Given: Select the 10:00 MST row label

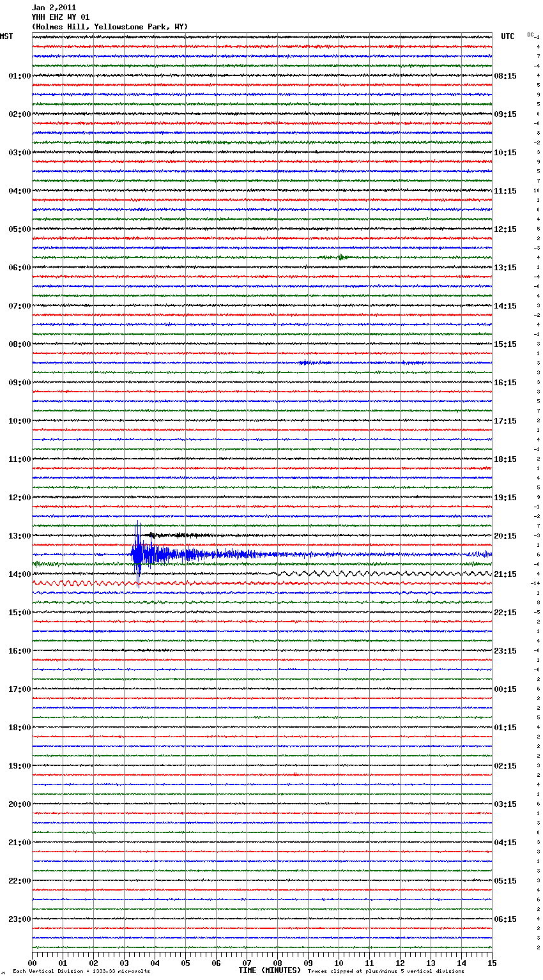Looking at the screenshot, I should click(20, 421).
